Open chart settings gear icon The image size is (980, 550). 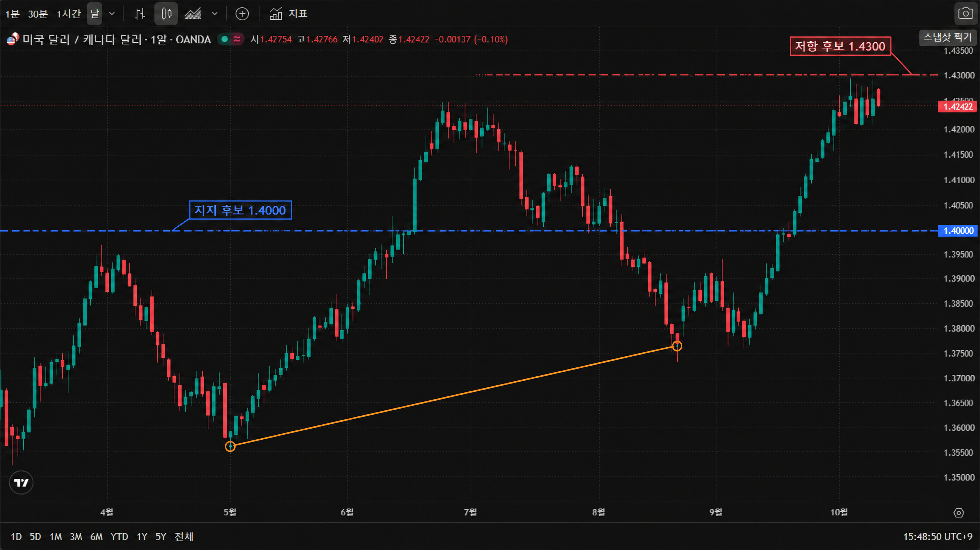point(959,513)
